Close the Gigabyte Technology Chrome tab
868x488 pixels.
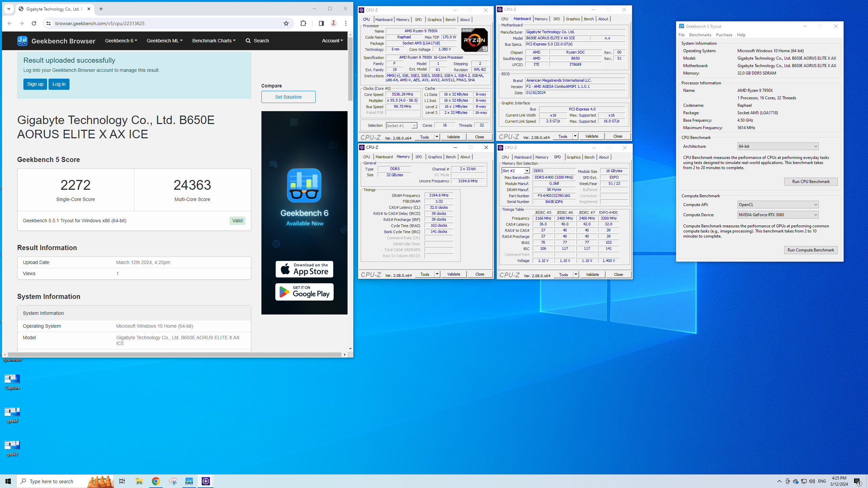tap(89, 9)
